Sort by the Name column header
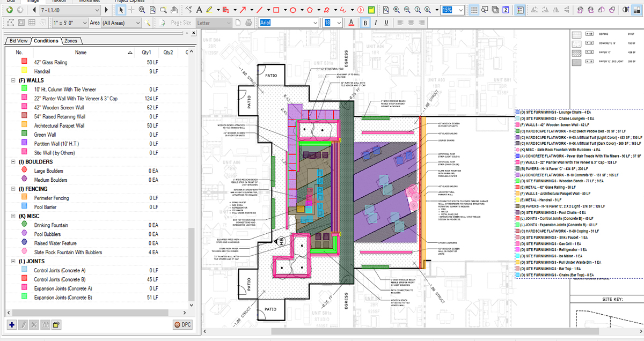Screen dimensions: 644x341 pos(80,53)
